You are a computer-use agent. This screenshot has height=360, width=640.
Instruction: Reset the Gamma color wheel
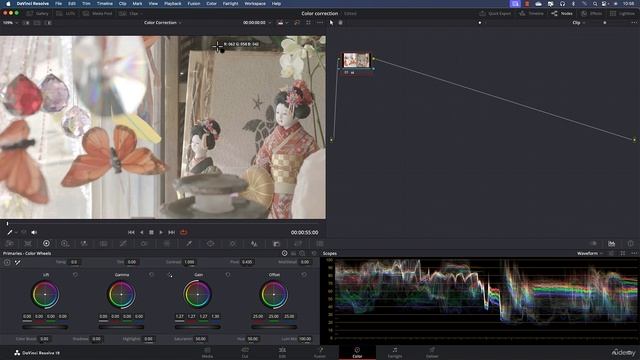point(151,275)
